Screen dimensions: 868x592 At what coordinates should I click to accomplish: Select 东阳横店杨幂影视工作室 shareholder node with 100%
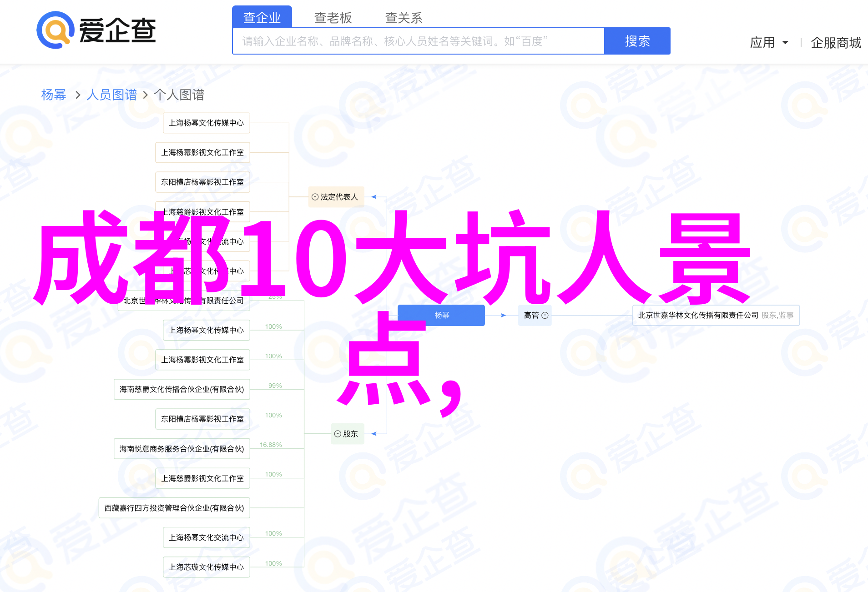(x=203, y=419)
